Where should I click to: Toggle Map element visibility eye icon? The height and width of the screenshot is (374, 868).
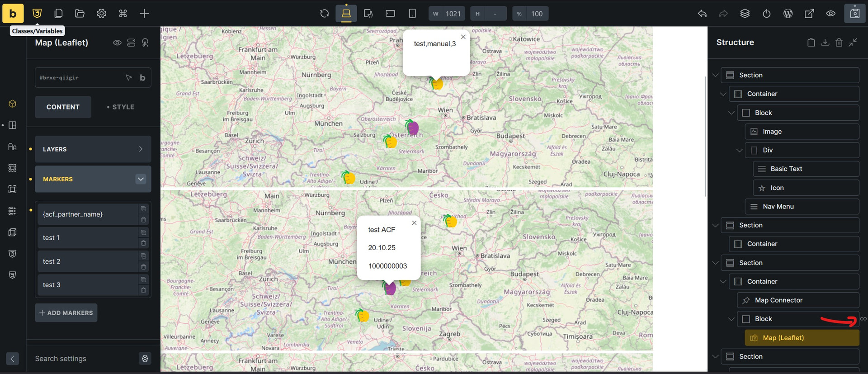(x=117, y=43)
